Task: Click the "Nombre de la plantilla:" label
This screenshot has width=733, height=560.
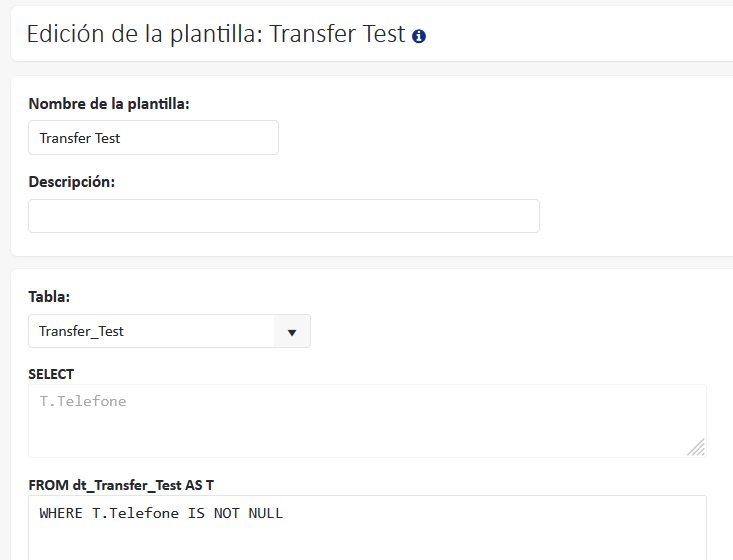Action: (109, 104)
